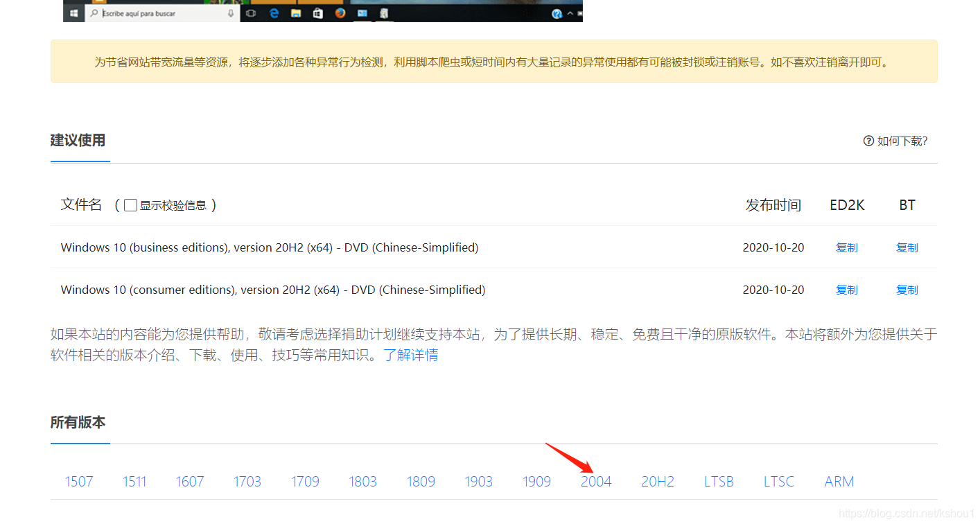This screenshot has width=980, height=526.
Task: Click the '发布时间' column header
Action: (x=773, y=205)
